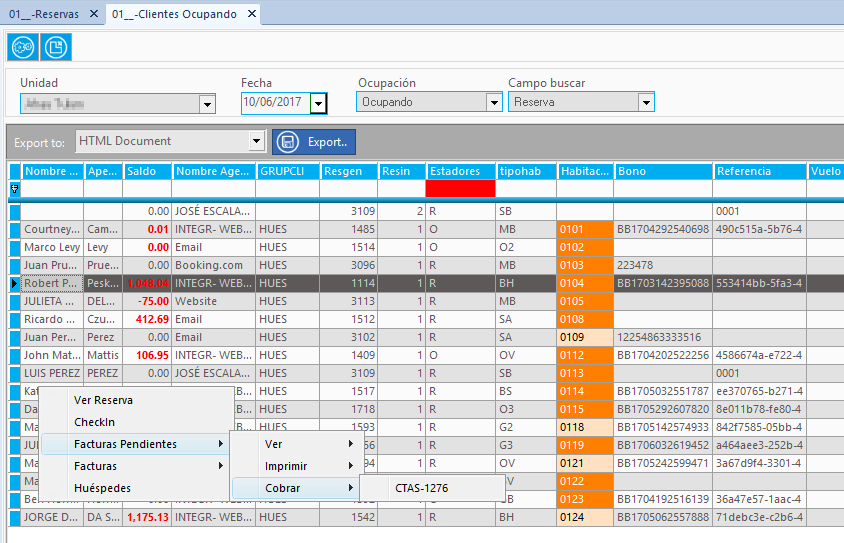Click blue row marker for JORGE row
This screenshot has width=844, height=543.
tap(15, 517)
